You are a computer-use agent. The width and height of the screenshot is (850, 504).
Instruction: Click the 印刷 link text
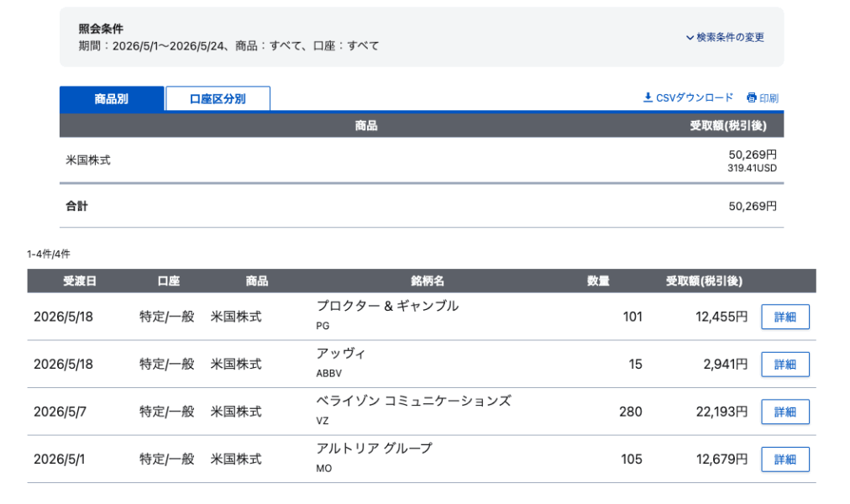769,98
